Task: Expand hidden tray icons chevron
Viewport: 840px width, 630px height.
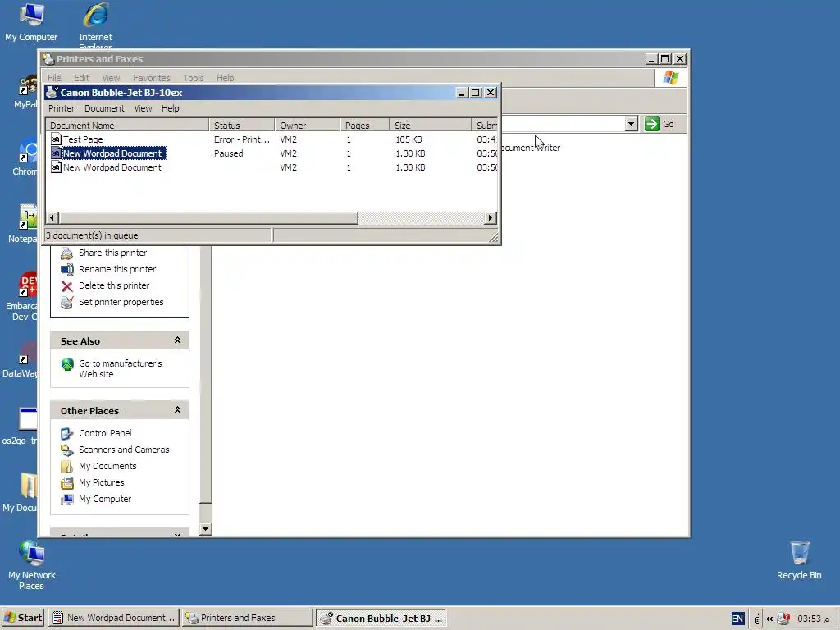Action: pyautogui.click(x=769, y=619)
